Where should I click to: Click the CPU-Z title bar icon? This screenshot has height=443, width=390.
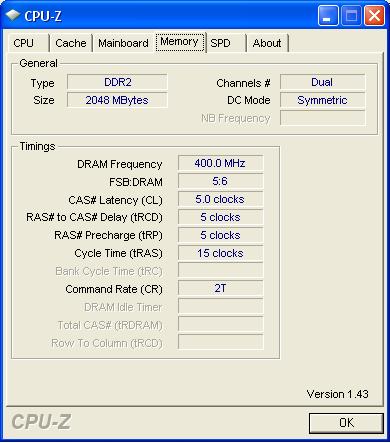click(13, 15)
